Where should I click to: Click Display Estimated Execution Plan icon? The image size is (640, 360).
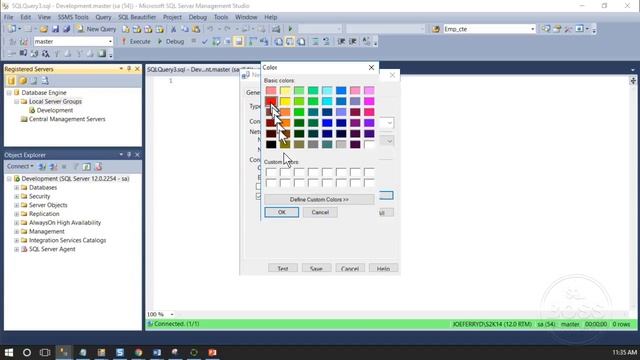click(x=216, y=41)
